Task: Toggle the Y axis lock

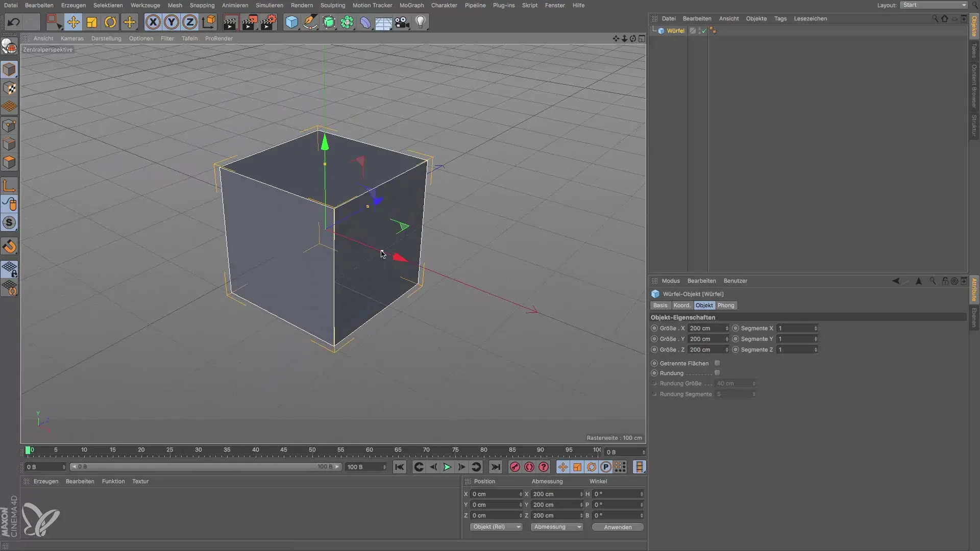Action: click(x=171, y=22)
